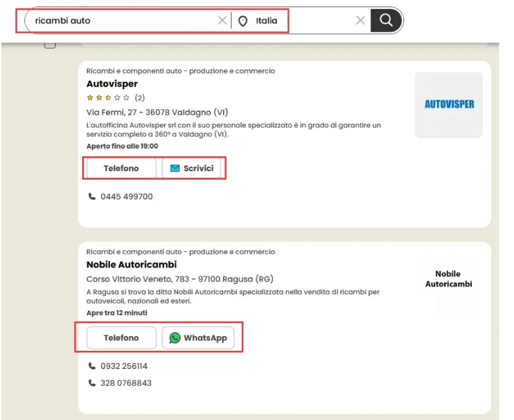Focus the 'ricambi auto' search field
This screenshot has height=420, width=514.
tap(125, 21)
